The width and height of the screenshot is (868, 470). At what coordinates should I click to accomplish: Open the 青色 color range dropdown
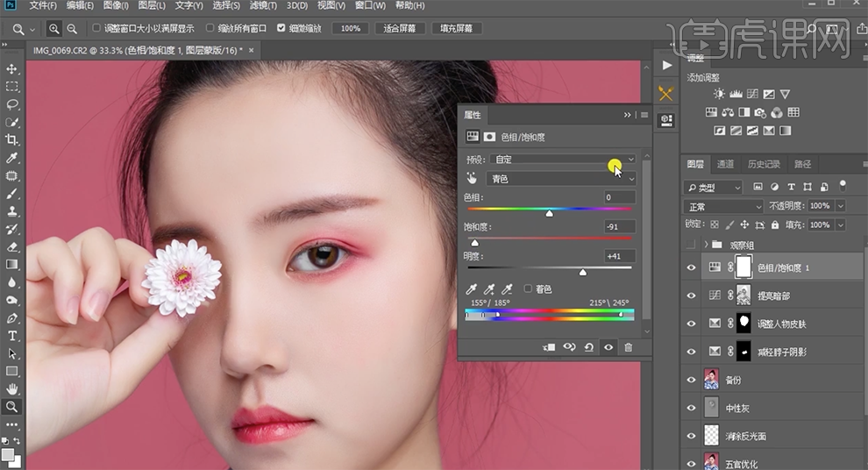[x=561, y=178]
